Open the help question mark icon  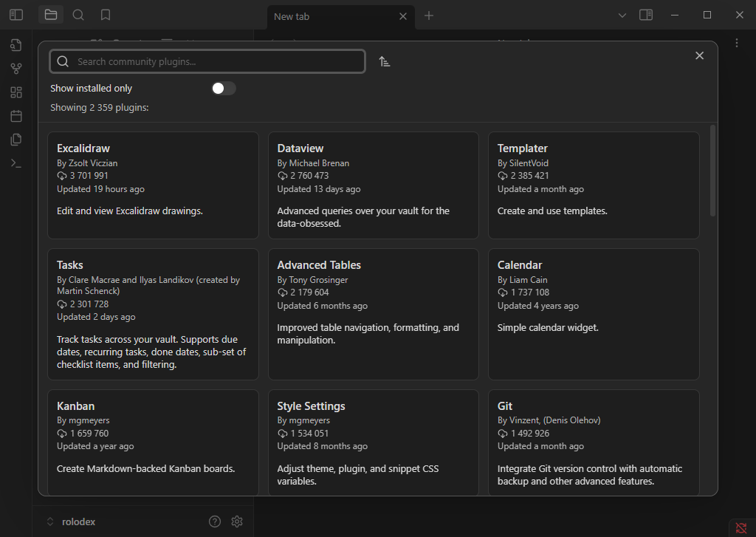coord(215,521)
